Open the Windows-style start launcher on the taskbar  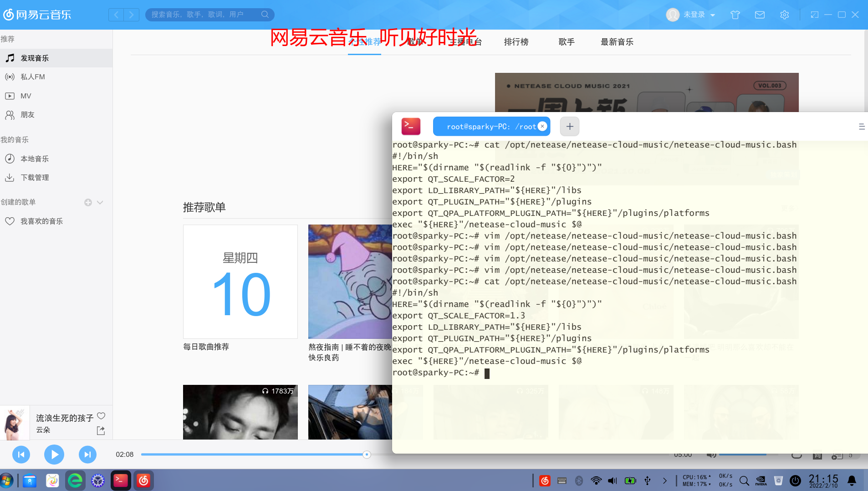pos(6,481)
